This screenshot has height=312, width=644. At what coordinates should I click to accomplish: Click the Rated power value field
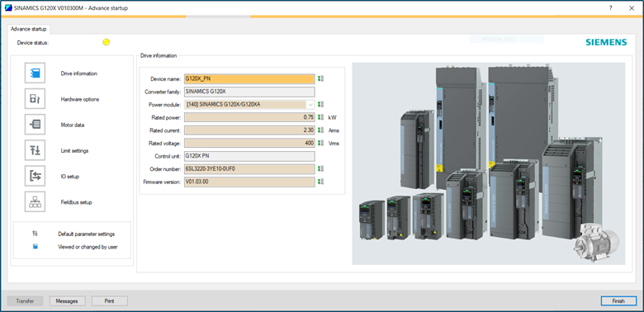249,117
